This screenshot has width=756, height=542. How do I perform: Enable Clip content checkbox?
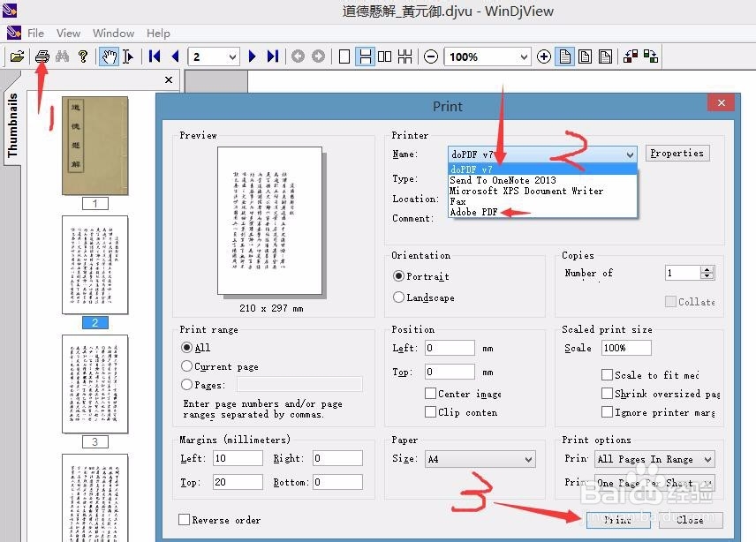click(431, 412)
